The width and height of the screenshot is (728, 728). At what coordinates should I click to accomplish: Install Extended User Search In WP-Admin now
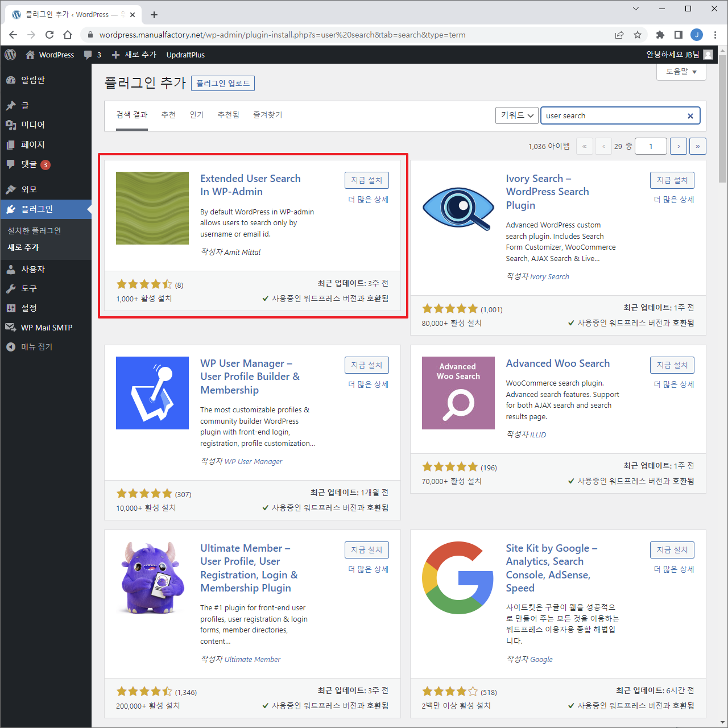[367, 180]
